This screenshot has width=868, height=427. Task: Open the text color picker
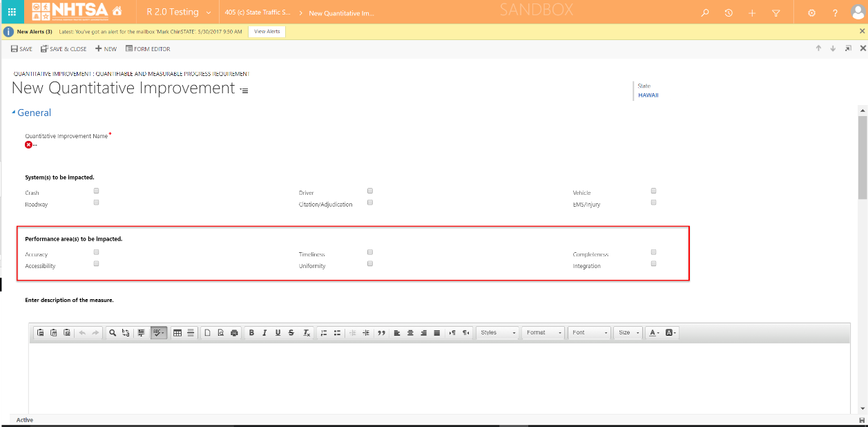[653, 333]
